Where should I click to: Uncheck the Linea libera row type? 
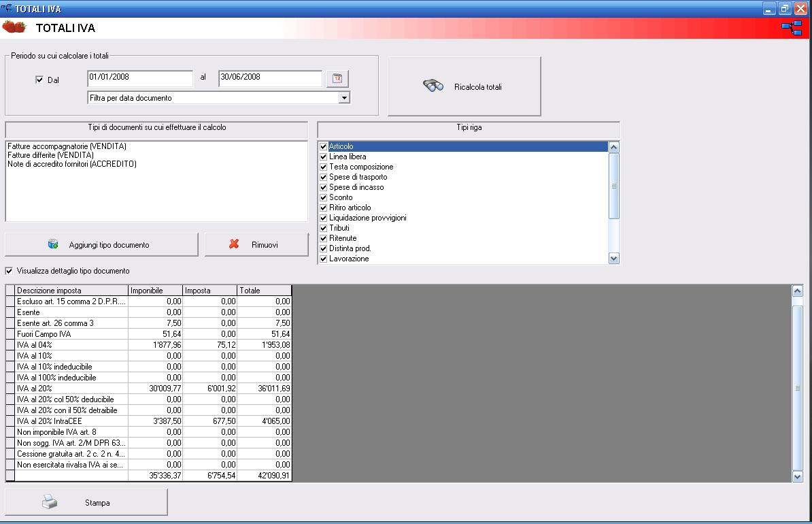[x=323, y=157]
